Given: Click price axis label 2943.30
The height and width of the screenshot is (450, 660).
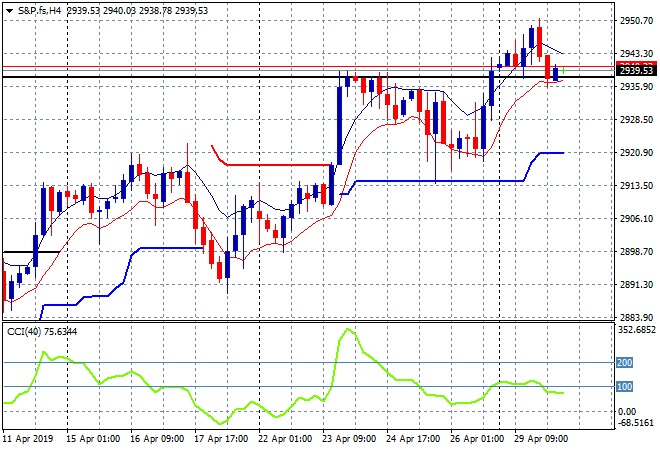Looking at the screenshot, I should coord(636,53).
